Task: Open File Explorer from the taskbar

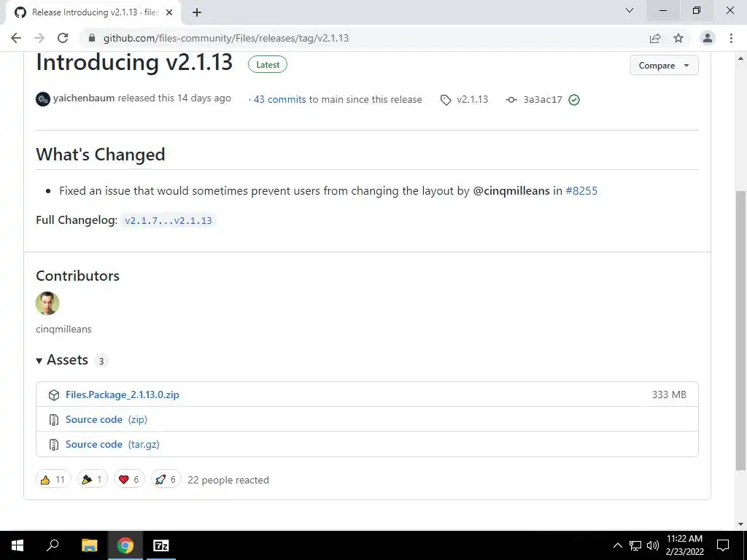Action: click(x=89, y=545)
